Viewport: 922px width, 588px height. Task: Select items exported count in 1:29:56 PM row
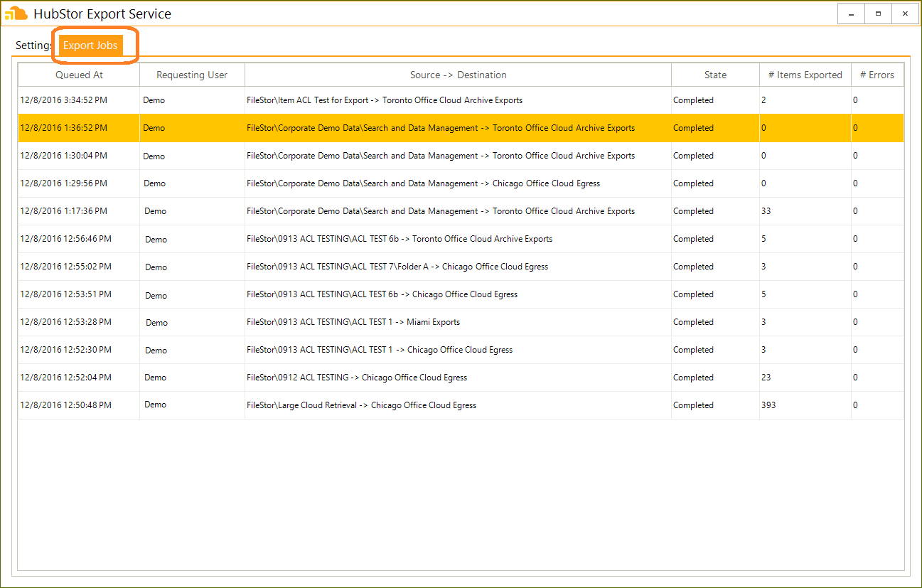(x=764, y=183)
